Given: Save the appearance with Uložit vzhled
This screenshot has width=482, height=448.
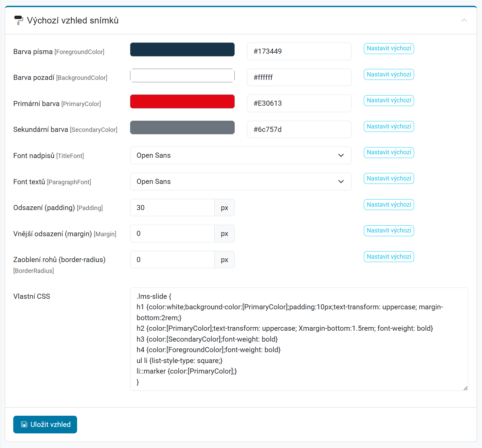Looking at the screenshot, I should [45, 425].
